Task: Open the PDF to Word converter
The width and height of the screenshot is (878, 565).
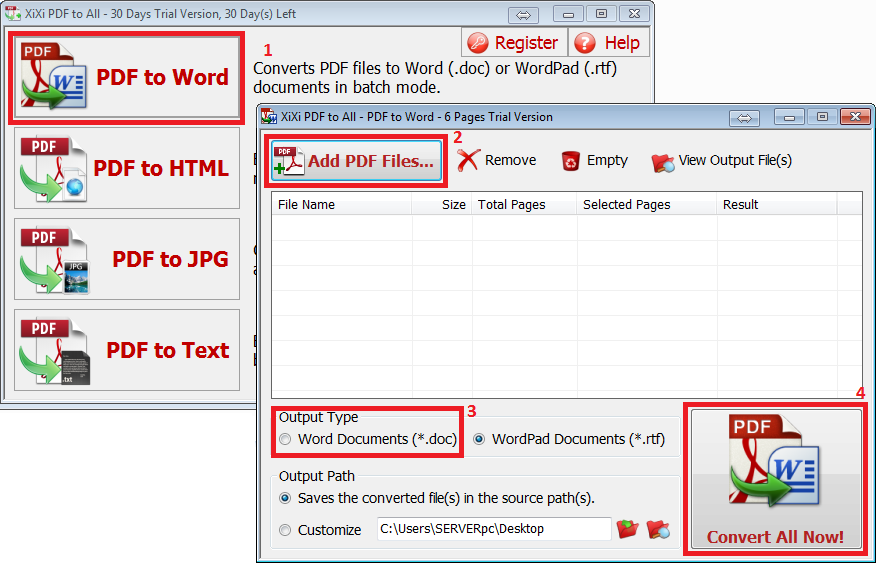Action: pos(126,78)
